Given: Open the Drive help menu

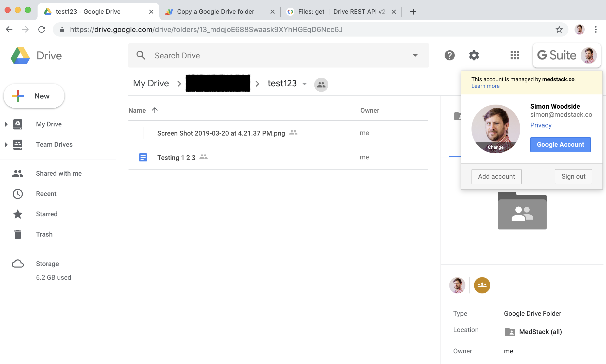Looking at the screenshot, I should (x=449, y=55).
